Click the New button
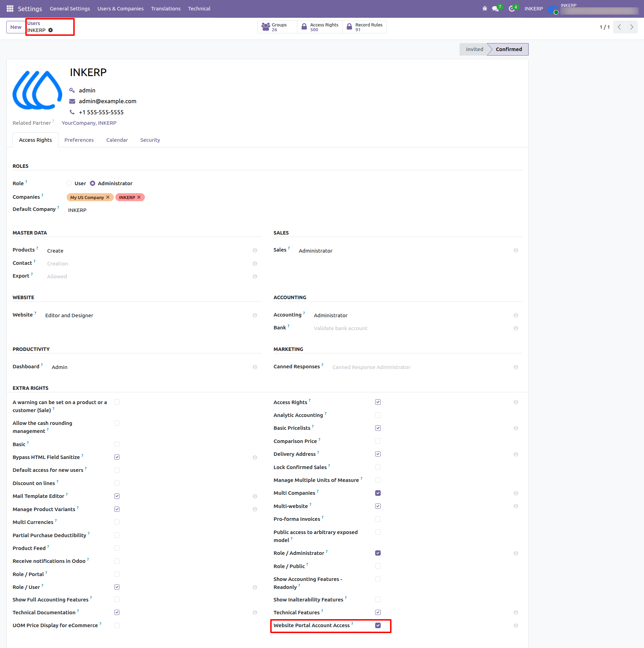644x648 pixels. pyautogui.click(x=16, y=27)
